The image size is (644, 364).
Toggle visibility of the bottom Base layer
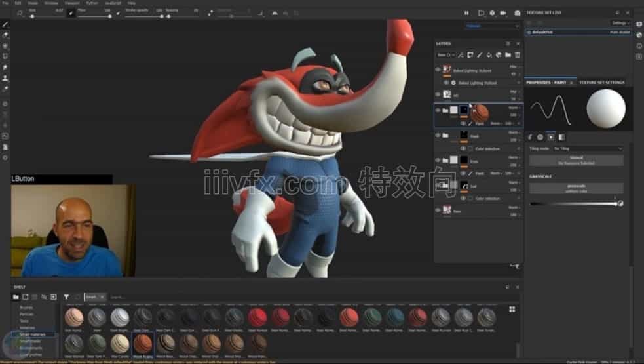pyautogui.click(x=438, y=210)
